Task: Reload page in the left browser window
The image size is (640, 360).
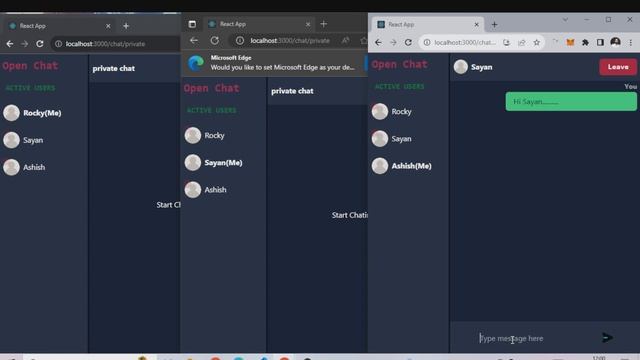Action: point(40,44)
